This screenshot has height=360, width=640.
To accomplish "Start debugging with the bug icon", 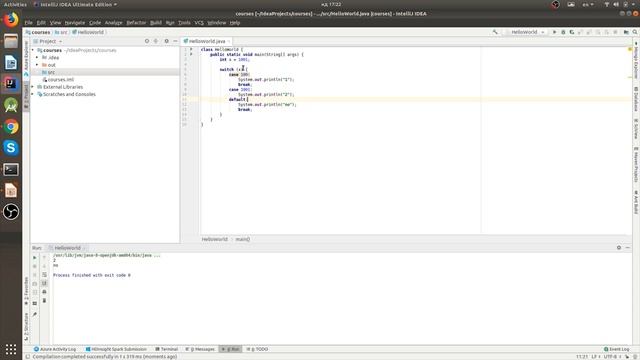I will [563, 32].
